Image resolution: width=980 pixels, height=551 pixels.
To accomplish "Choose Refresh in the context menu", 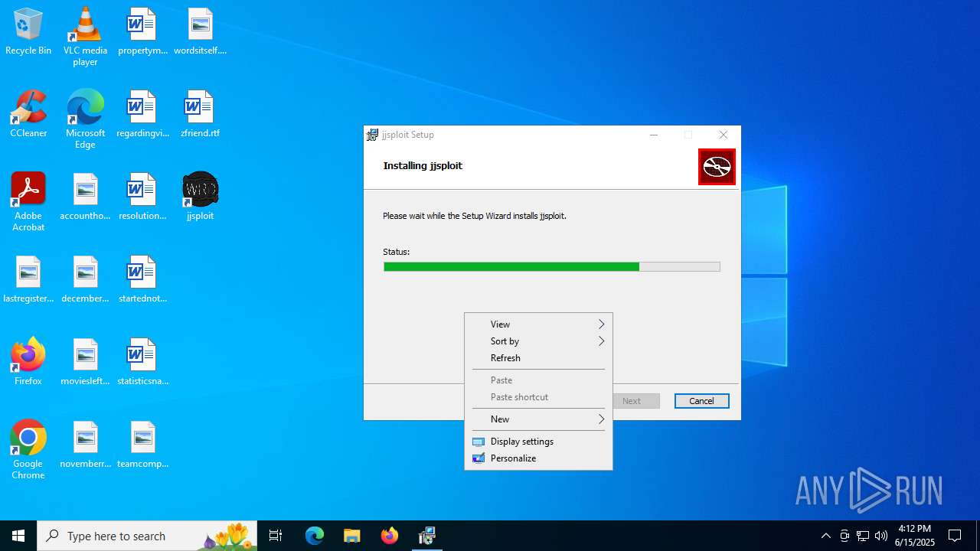I will pyautogui.click(x=538, y=358).
